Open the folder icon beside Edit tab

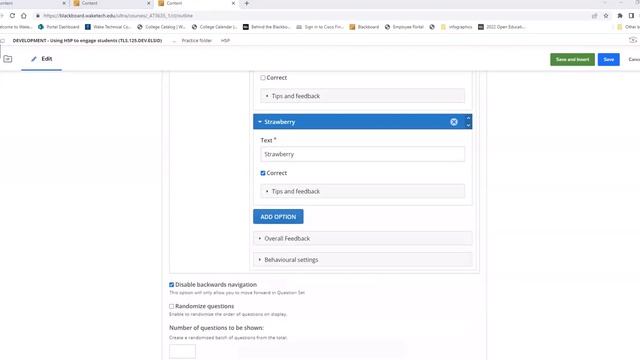pos(8,59)
